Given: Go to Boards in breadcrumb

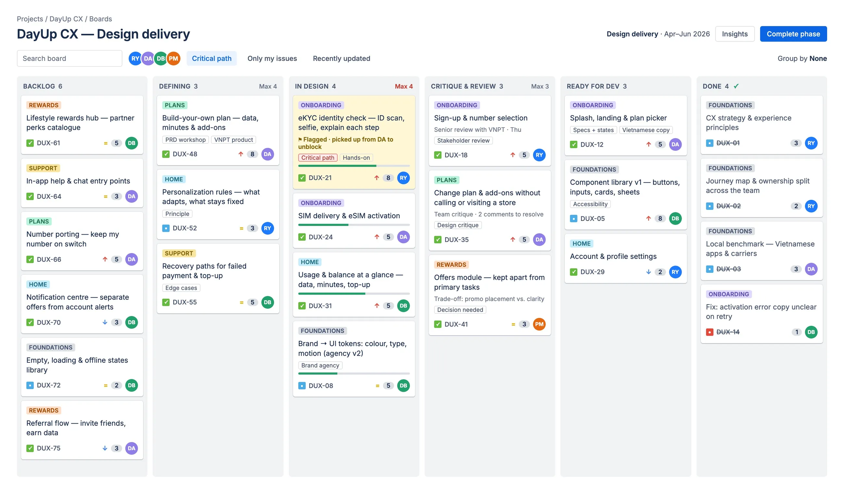Looking at the screenshot, I should (101, 19).
